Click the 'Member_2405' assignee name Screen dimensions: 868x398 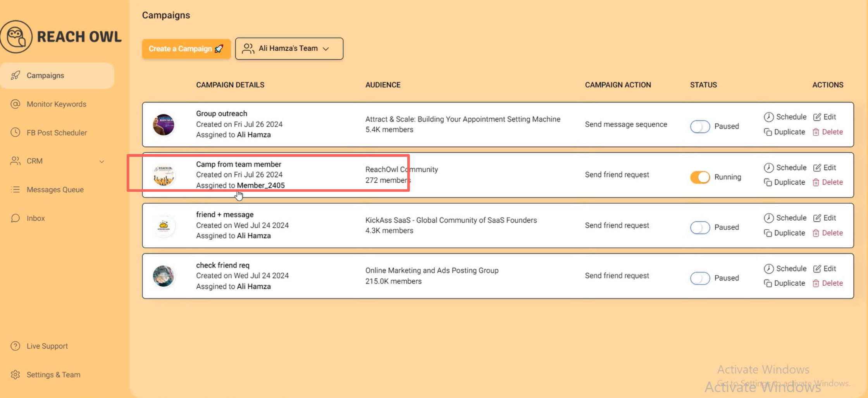[x=261, y=185]
